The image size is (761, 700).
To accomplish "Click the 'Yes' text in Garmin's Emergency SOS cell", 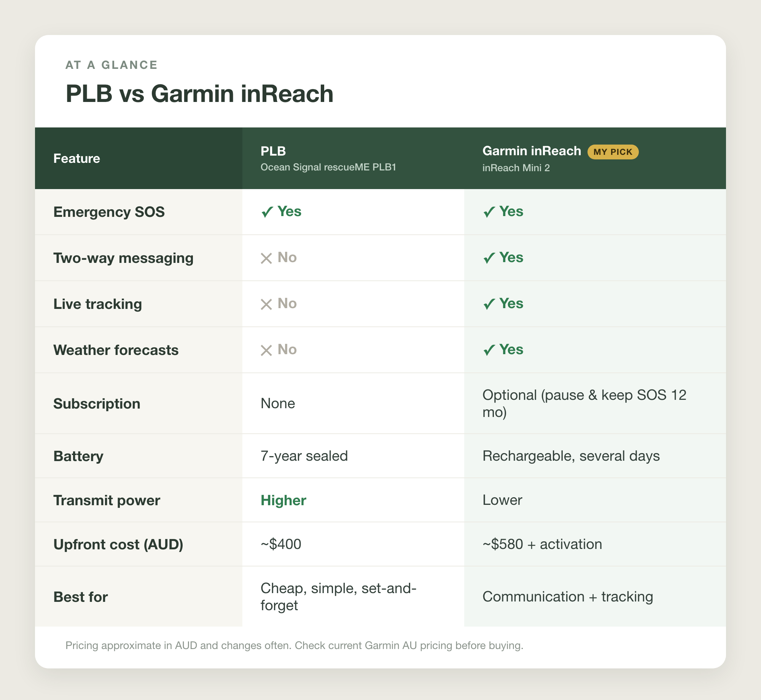I will pos(511,212).
